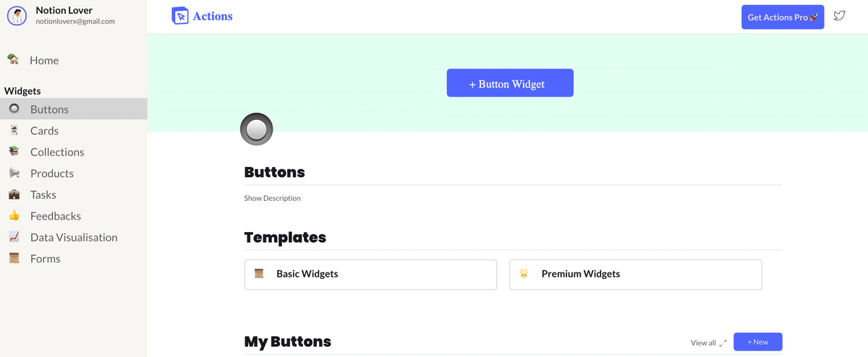Click the Home house icon
The height and width of the screenshot is (357, 868).
click(13, 59)
